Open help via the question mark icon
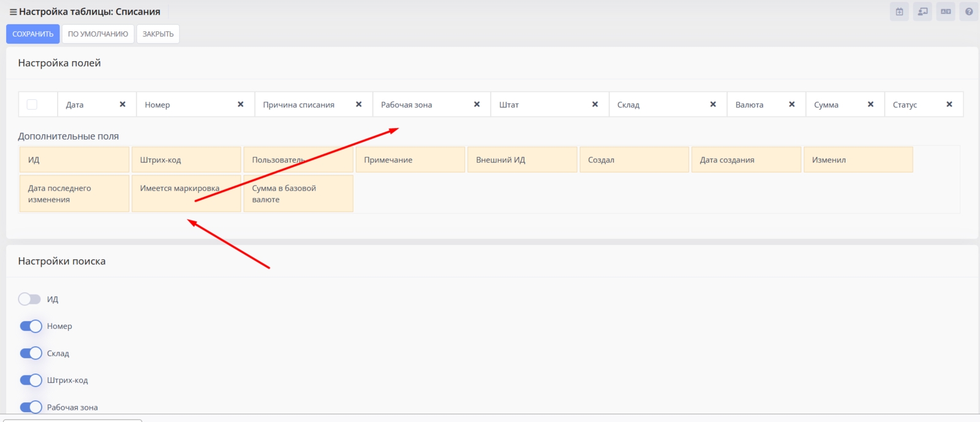Viewport: 980px width, 422px height. (x=969, y=12)
